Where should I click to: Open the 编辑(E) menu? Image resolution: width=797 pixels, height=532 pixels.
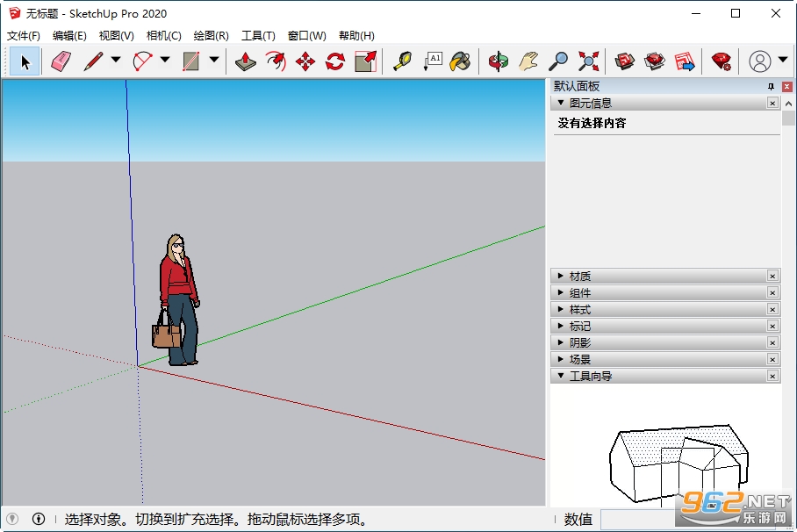point(69,36)
